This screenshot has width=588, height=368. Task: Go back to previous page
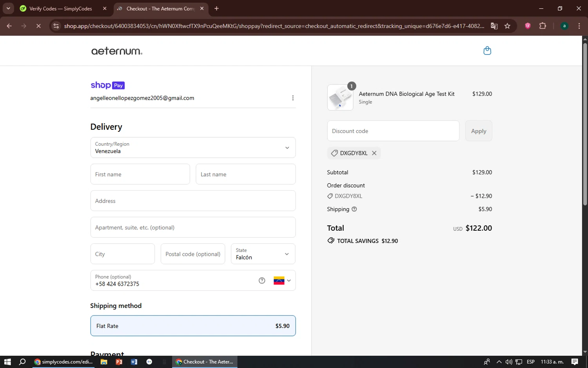coord(9,26)
